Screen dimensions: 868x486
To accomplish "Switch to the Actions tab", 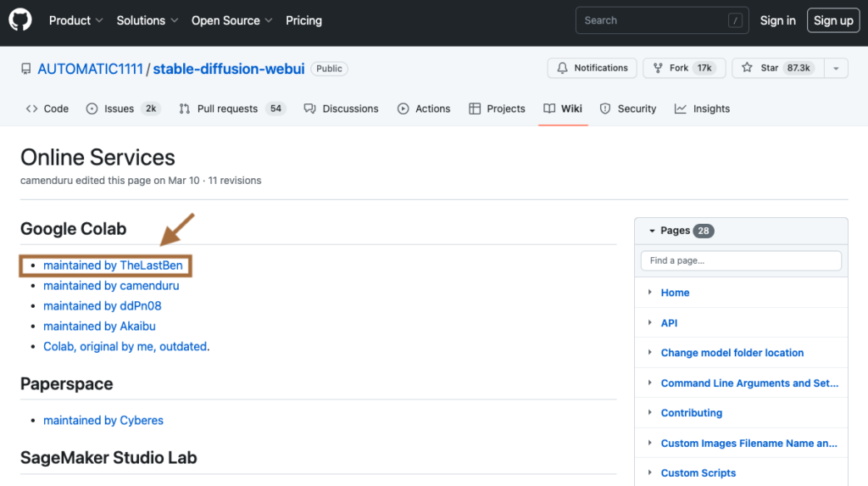I will 424,109.
